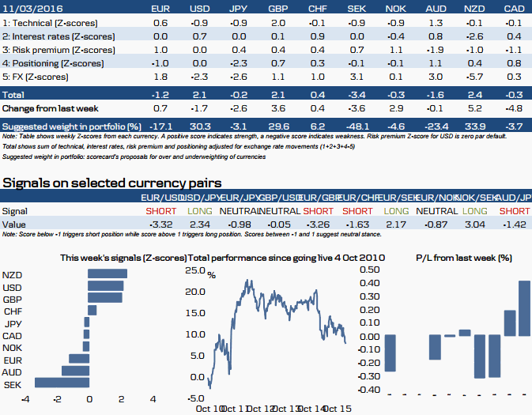Click 'This week's signals (Z-scores)' chart title

(124, 258)
